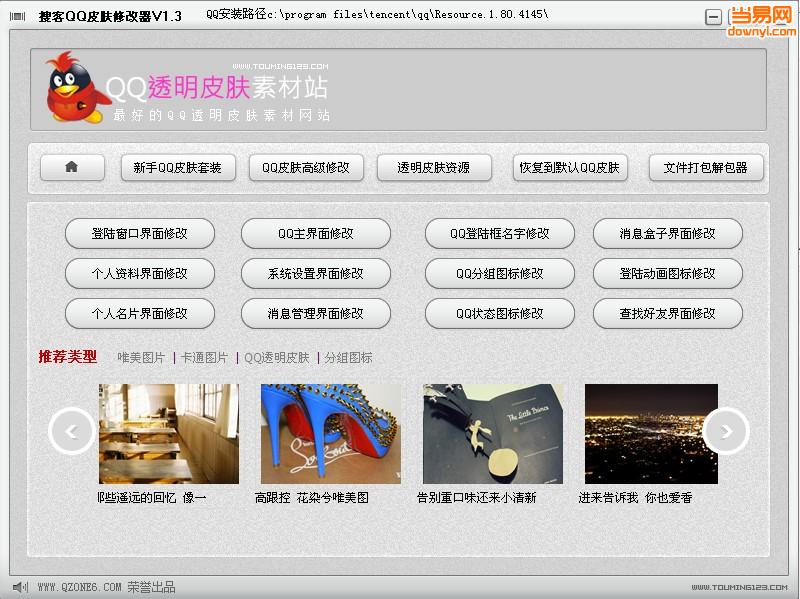Open 文件打包解包器 tool
Viewport: 800px width, 599px height.
coord(706,167)
